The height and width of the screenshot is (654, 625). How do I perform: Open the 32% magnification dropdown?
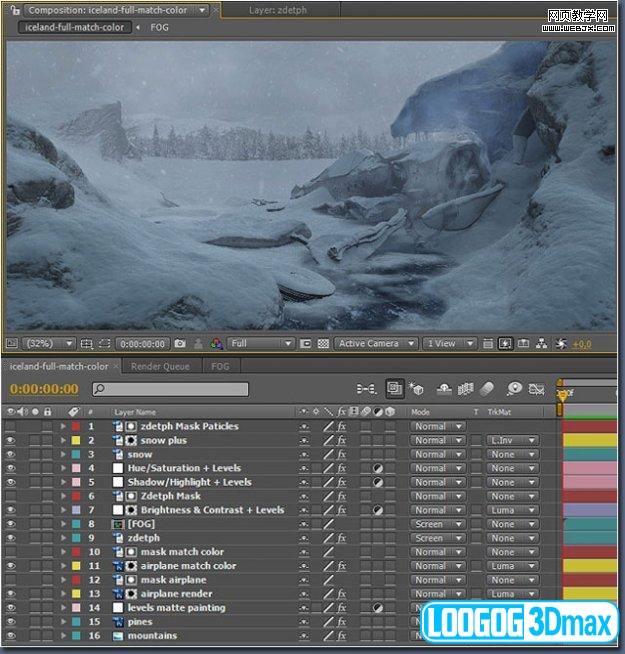[48, 344]
